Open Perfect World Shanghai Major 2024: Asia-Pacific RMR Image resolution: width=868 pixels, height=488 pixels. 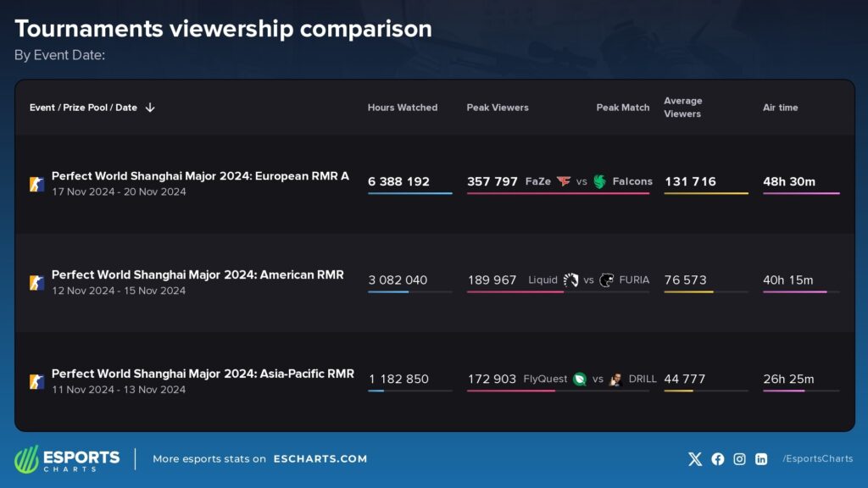[203, 374]
